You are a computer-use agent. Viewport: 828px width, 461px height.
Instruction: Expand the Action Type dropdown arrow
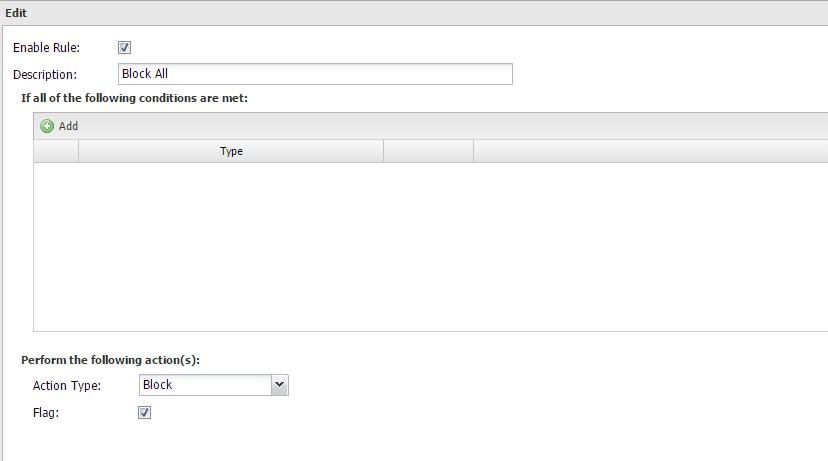tap(279, 385)
